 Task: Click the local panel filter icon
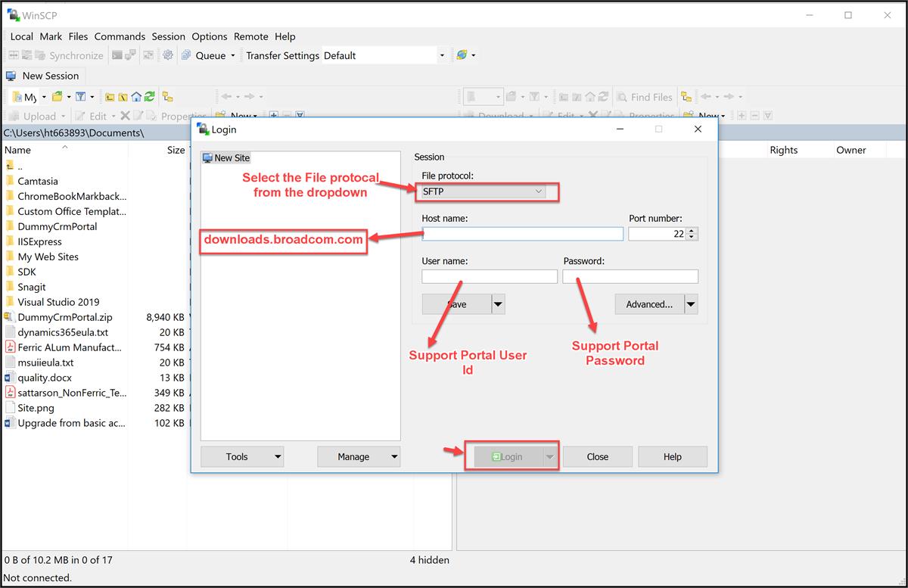point(81,97)
